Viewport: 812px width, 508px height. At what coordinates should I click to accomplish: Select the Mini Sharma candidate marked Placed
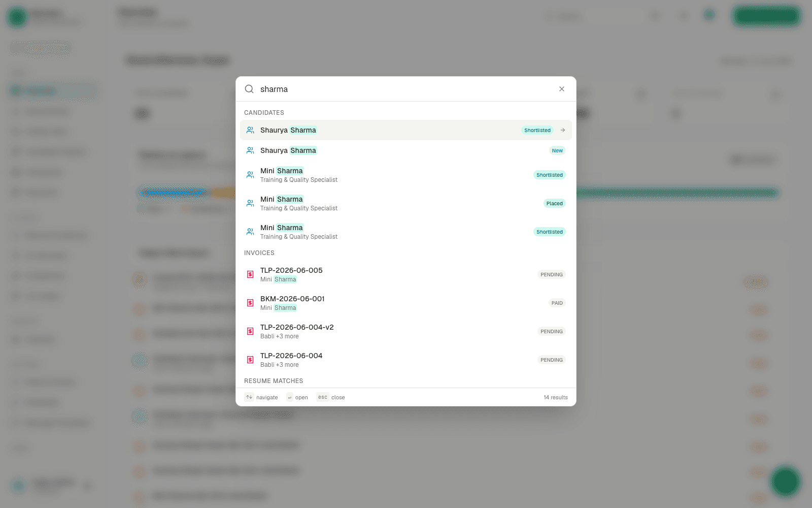tap(406, 203)
